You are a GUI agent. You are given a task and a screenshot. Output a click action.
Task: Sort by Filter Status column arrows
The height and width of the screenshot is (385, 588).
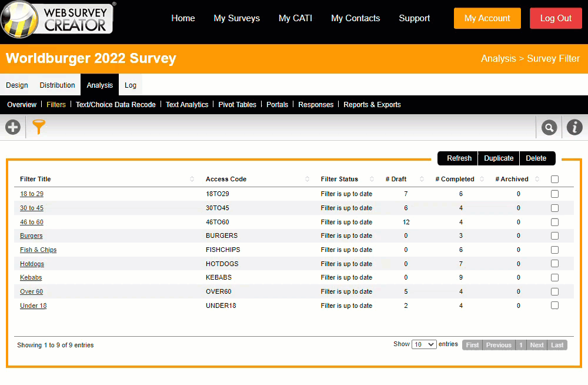click(372, 180)
